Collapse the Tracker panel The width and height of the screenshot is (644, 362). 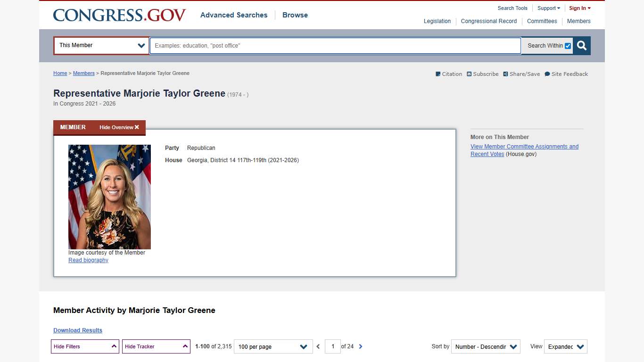156,346
